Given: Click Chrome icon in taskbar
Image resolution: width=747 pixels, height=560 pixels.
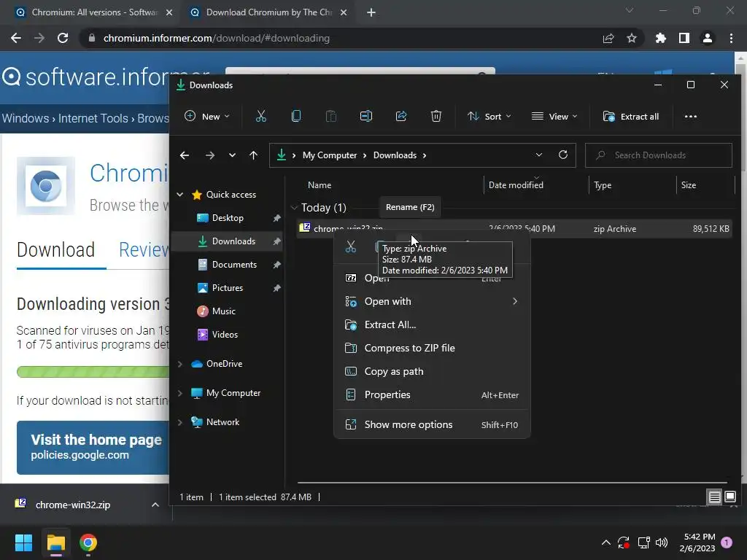Looking at the screenshot, I should 88,542.
